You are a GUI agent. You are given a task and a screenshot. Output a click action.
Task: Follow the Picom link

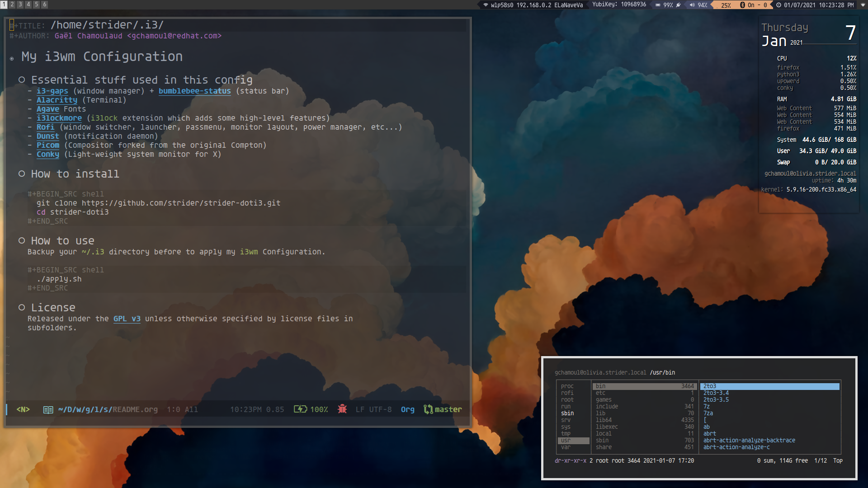[48, 145]
